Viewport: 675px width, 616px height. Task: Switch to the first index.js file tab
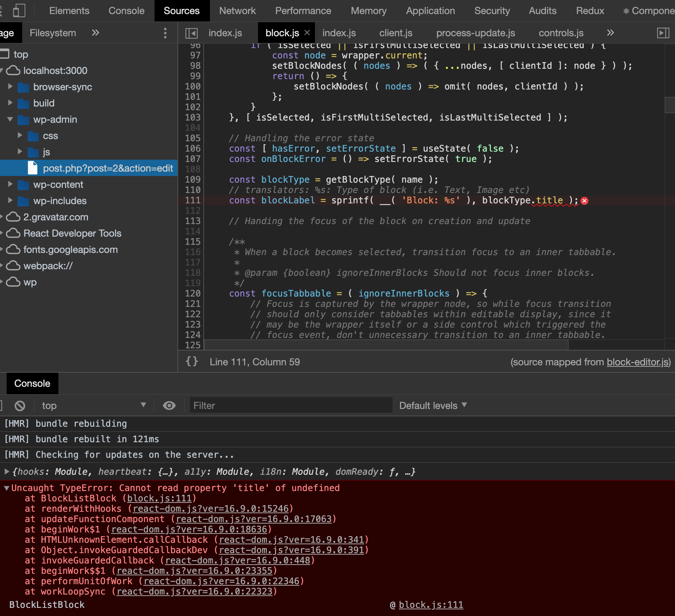click(x=225, y=33)
